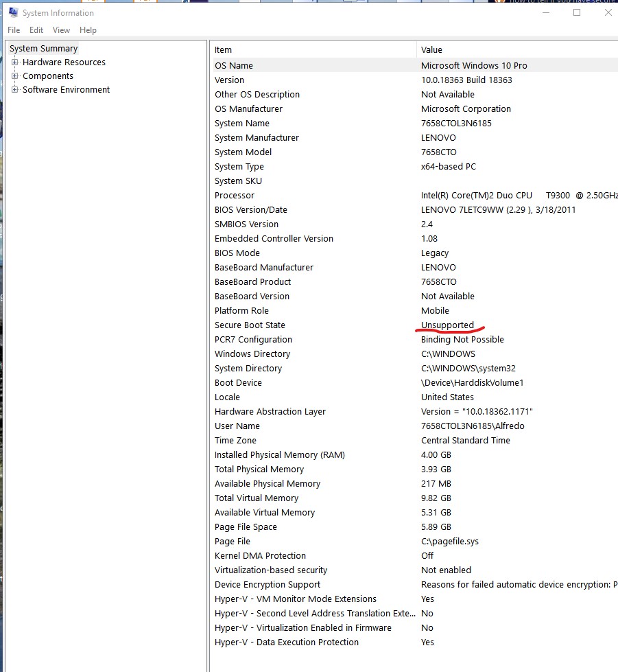This screenshot has height=672, width=618.
Task: Open the File menu
Action: pyautogui.click(x=14, y=30)
